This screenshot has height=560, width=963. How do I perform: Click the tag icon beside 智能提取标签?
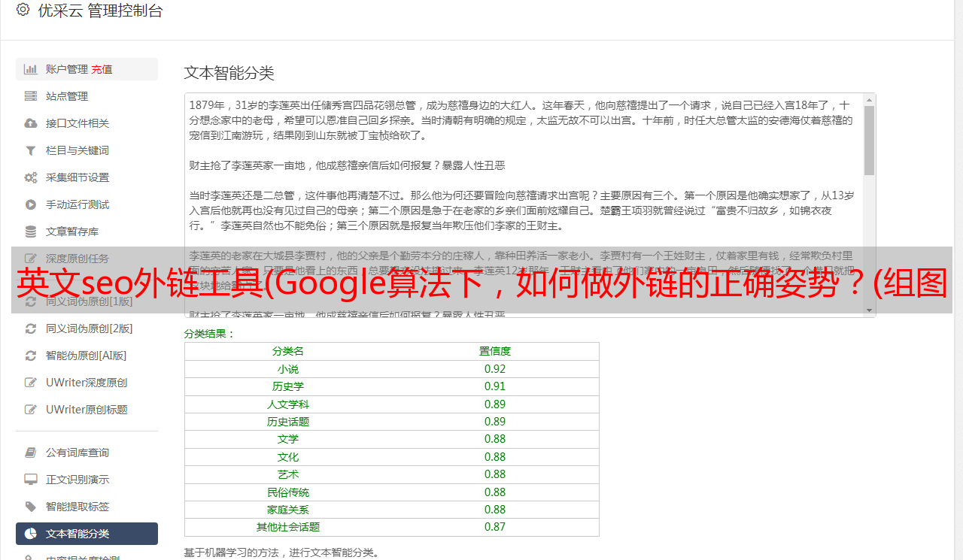[x=31, y=507]
